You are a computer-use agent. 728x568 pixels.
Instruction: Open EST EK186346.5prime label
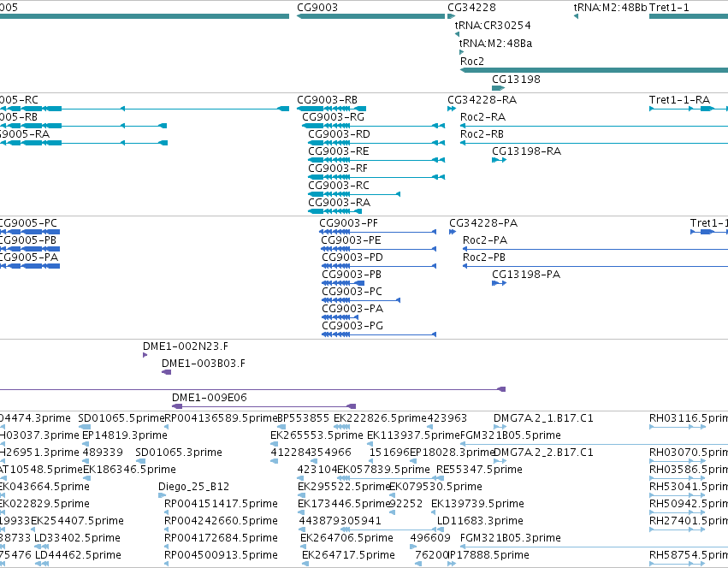click(x=129, y=470)
